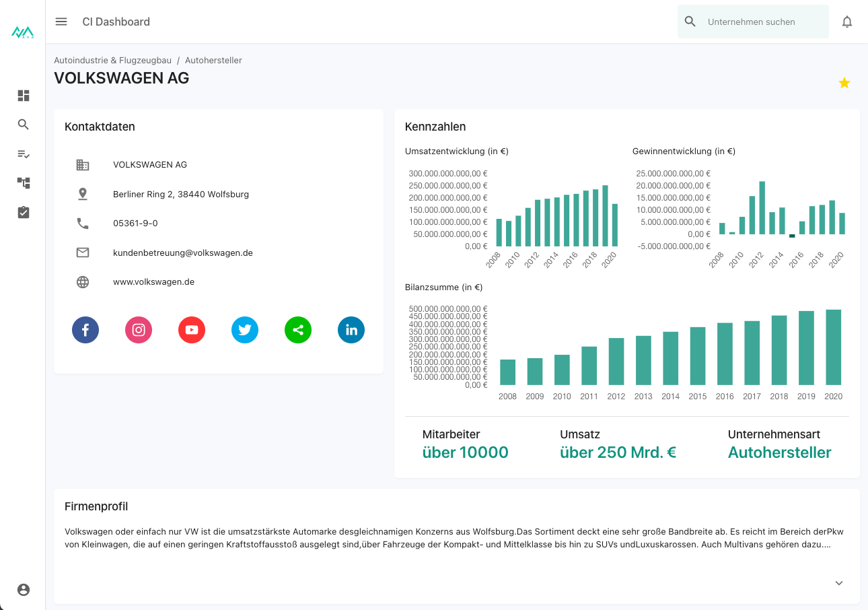Click phone number 05361-9-0
The height and width of the screenshot is (610, 868).
135,223
